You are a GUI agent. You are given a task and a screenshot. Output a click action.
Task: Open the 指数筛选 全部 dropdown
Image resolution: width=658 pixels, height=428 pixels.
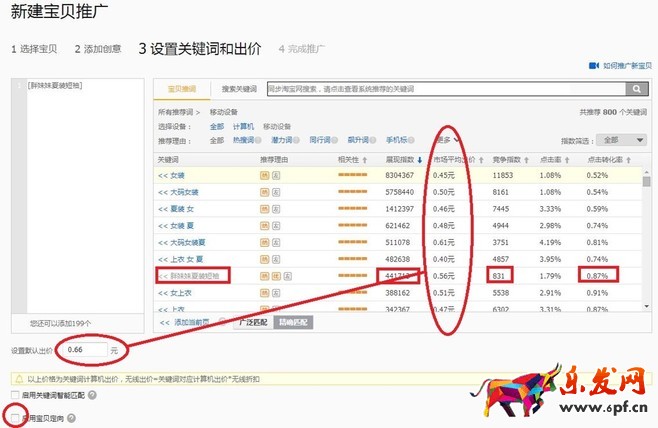[619, 140]
